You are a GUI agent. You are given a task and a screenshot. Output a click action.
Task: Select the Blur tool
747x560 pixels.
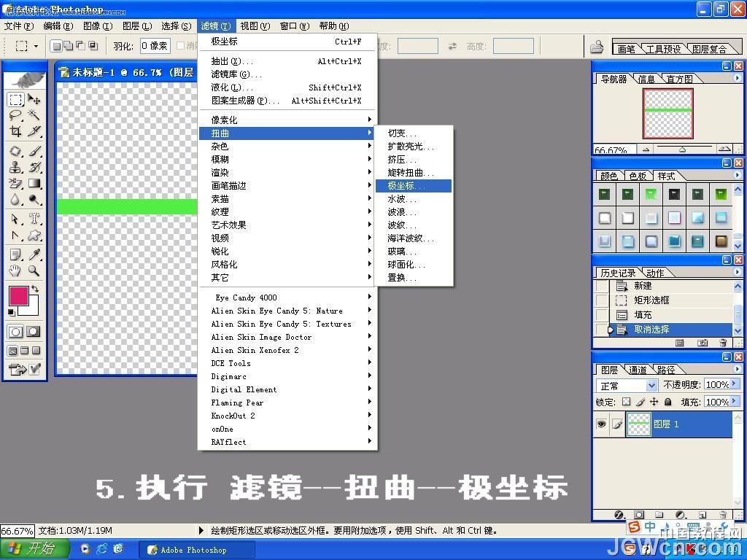(15, 200)
